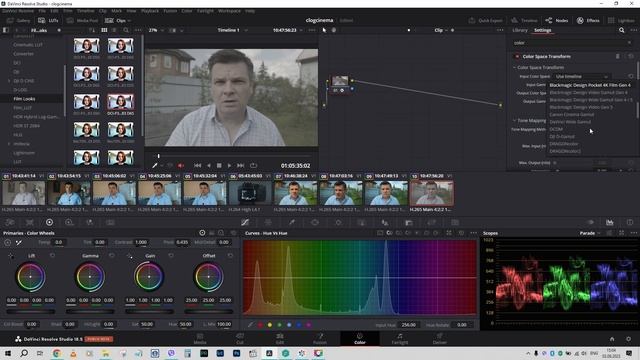Clear the effects search field
Viewport: 640px width, 360px height.
[x=629, y=42]
